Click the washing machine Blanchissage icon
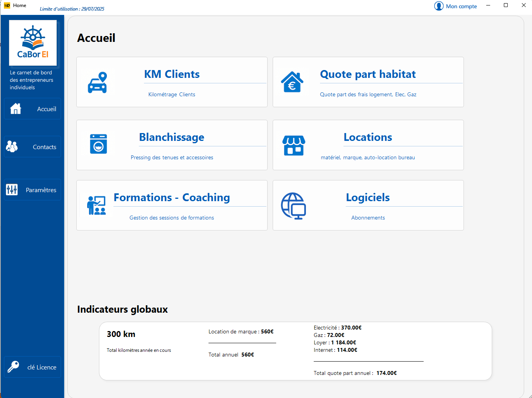This screenshot has height=398, width=532. point(98,144)
